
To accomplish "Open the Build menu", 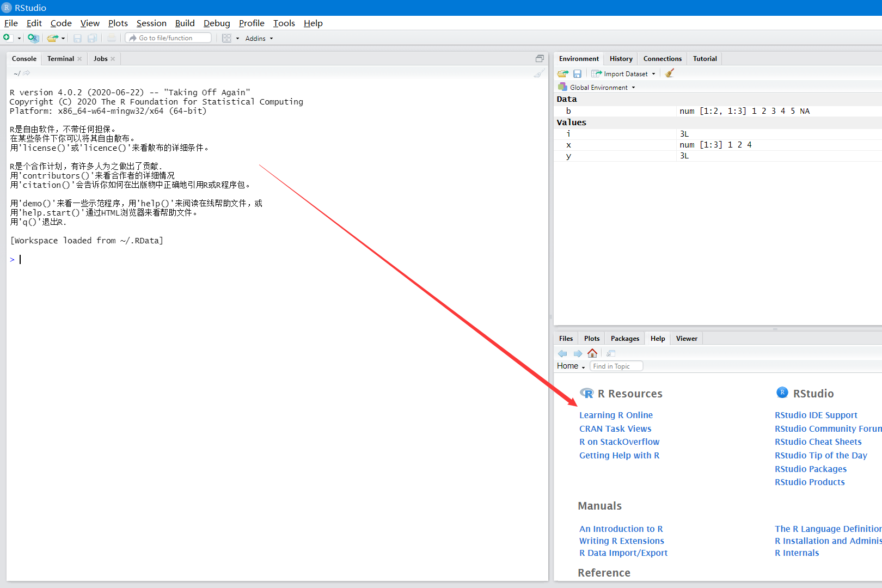I will coord(185,23).
